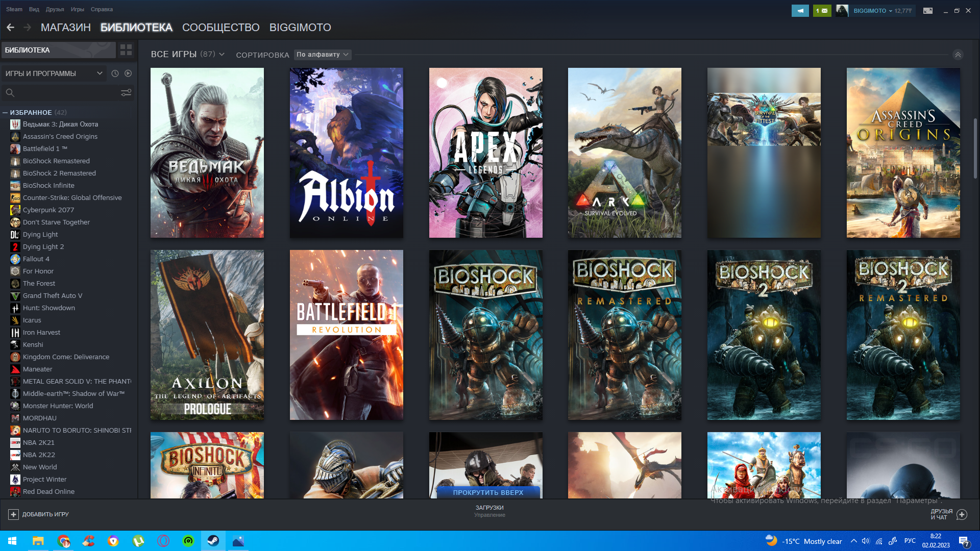The image size is (980, 551).
Task: Open the Apex Legends game cover
Action: pos(485,153)
